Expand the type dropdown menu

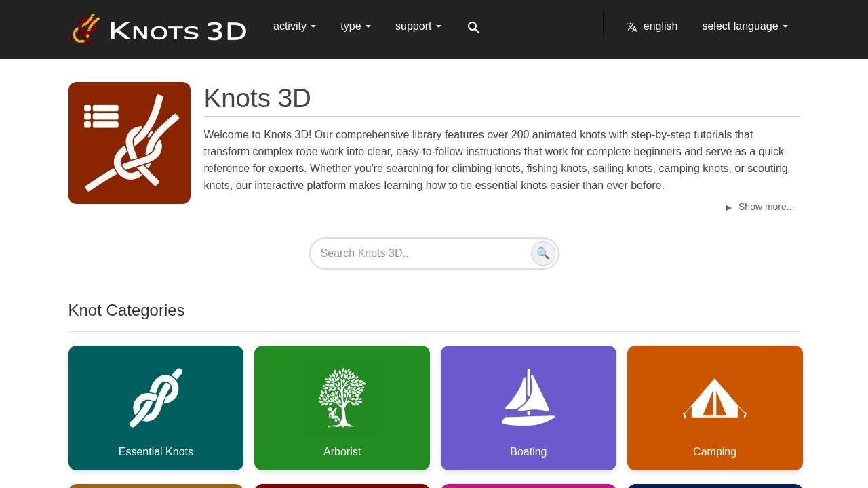click(355, 26)
